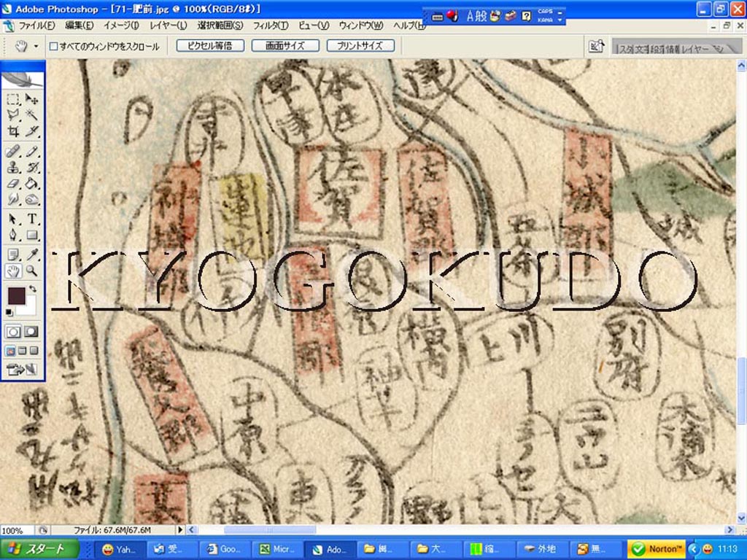
Task: Select the Clone Stamp tool
Action: 13,168
